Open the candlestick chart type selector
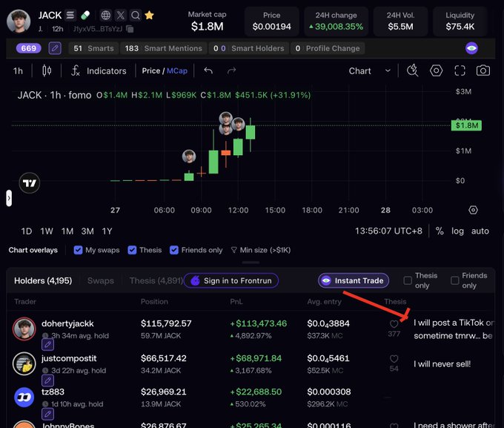This screenshot has height=428, width=504. [x=47, y=70]
